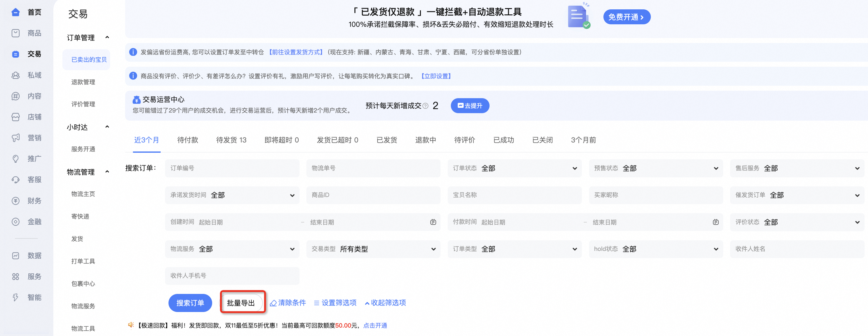Open the 预售状态 dropdown
This screenshot has width=868, height=336.
point(656,168)
